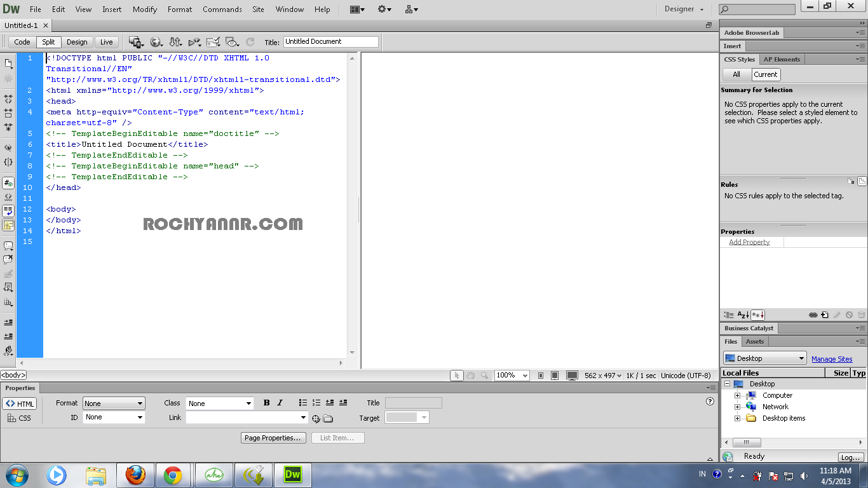Click Attach Style Sheet chain icon
This screenshot has height=488, width=868.
pos(813,315)
